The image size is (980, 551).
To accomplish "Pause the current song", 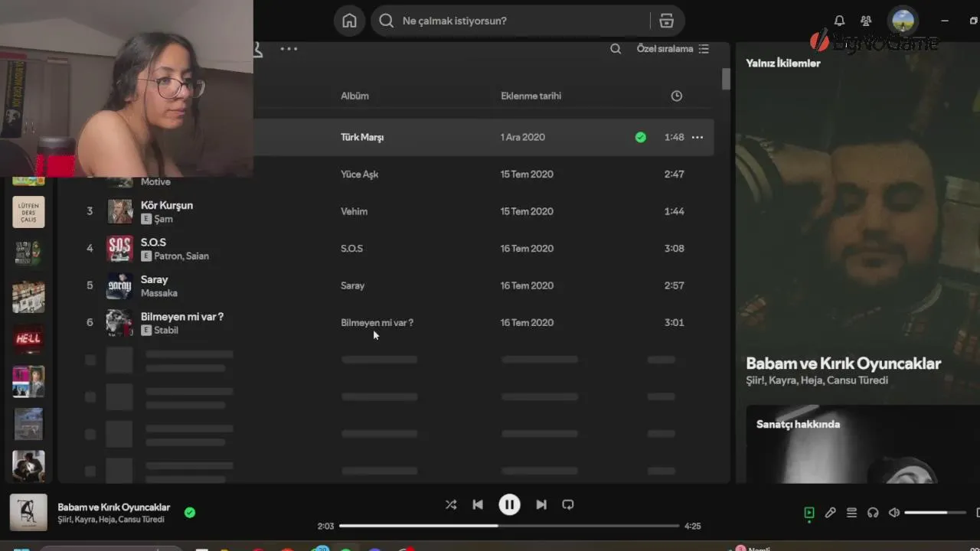I will tap(509, 504).
